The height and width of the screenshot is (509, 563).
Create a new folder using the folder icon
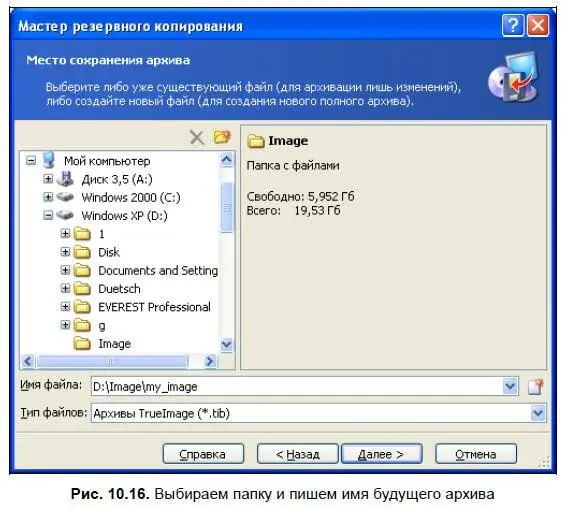pyautogui.click(x=222, y=136)
